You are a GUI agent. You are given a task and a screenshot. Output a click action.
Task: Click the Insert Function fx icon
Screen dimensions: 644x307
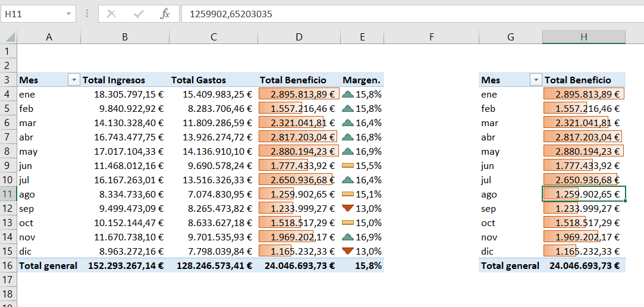(x=165, y=14)
